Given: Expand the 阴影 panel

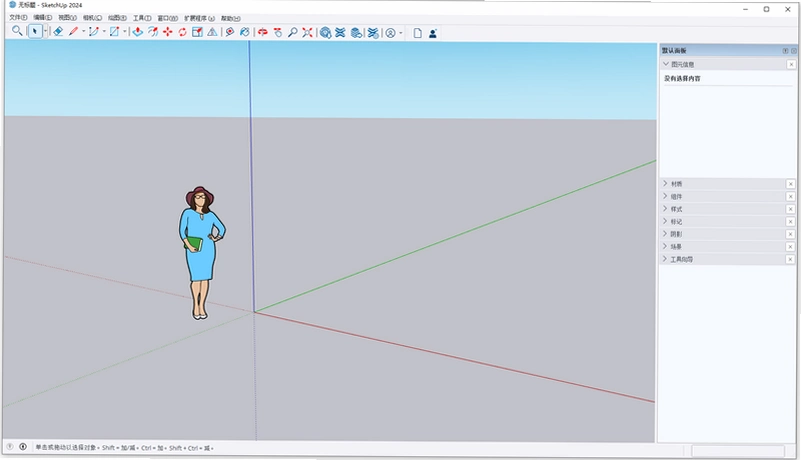Looking at the screenshot, I should point(665,234).
